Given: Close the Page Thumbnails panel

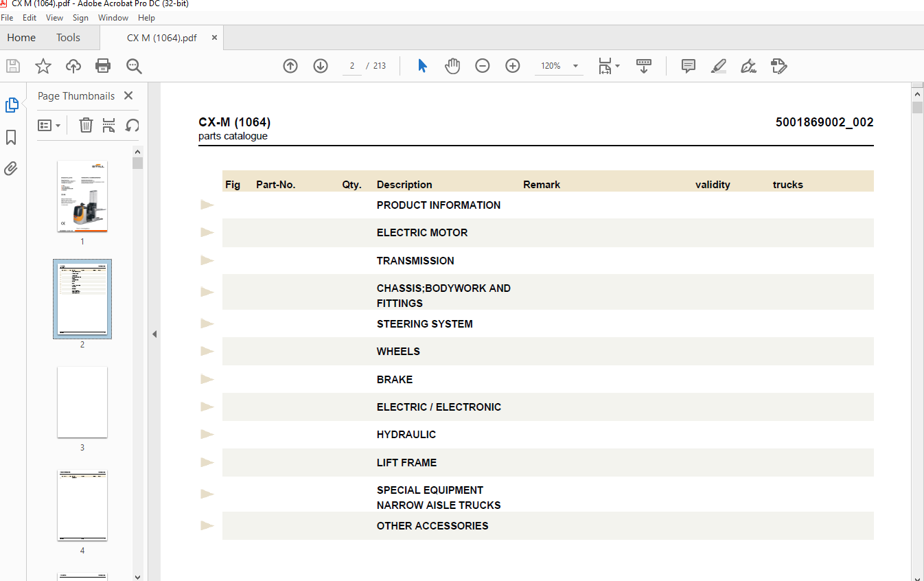Looking at the screenshot, I should [128, 96].
